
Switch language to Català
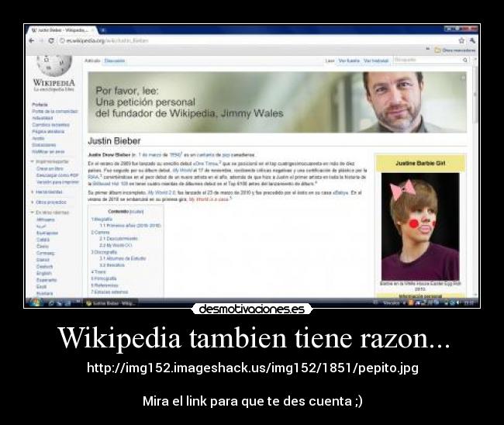tap(43, 240)
